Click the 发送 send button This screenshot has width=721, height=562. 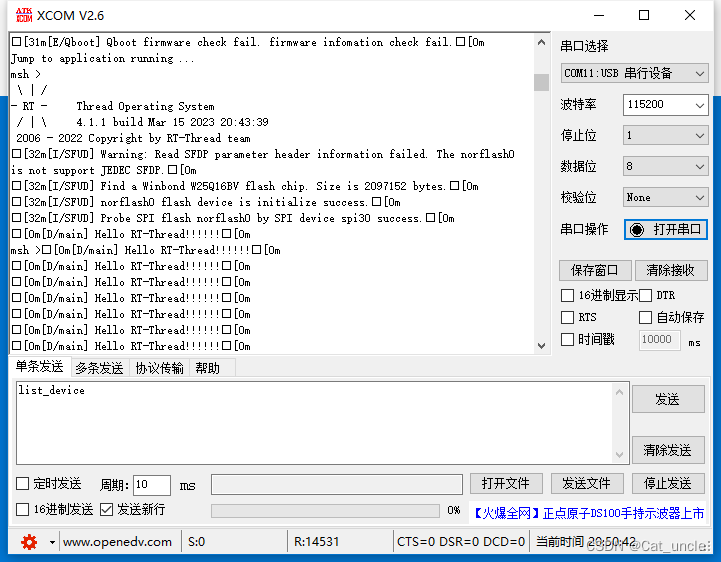[x=668, y=399]
